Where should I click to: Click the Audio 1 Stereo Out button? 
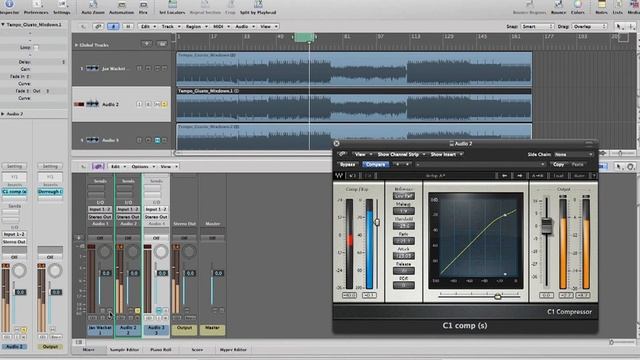(100, 217)
